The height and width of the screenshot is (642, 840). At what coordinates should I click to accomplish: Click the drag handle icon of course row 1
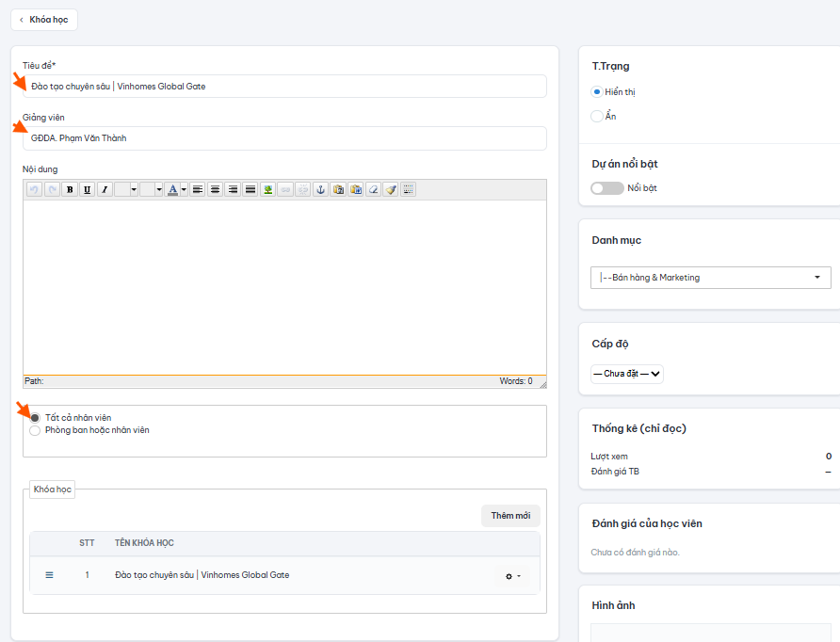pos(49,575)
